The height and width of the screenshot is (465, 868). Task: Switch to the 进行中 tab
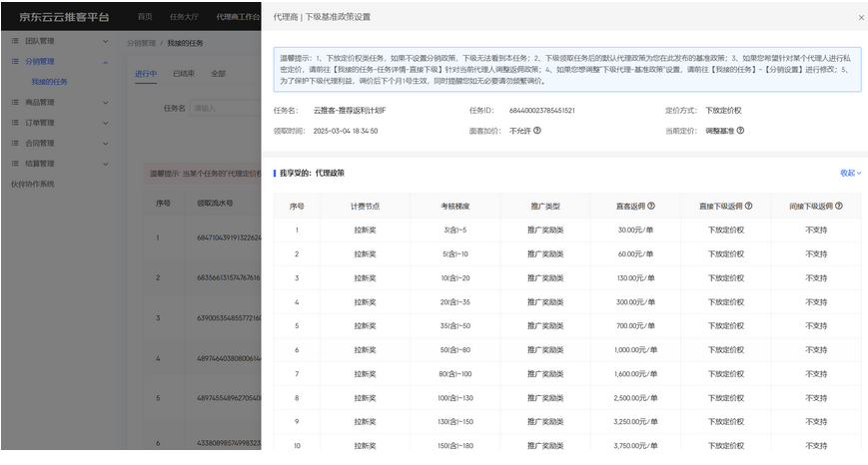146,74
